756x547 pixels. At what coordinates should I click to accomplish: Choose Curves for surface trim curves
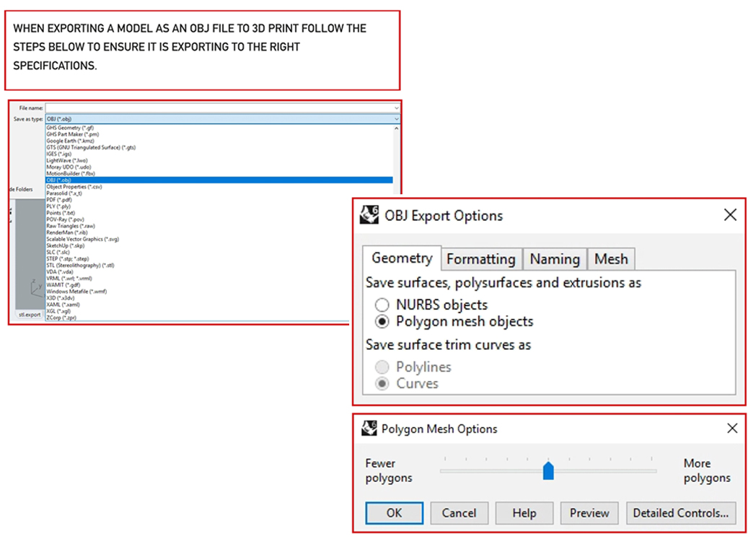pyautogui.click(x=382, y=383)
